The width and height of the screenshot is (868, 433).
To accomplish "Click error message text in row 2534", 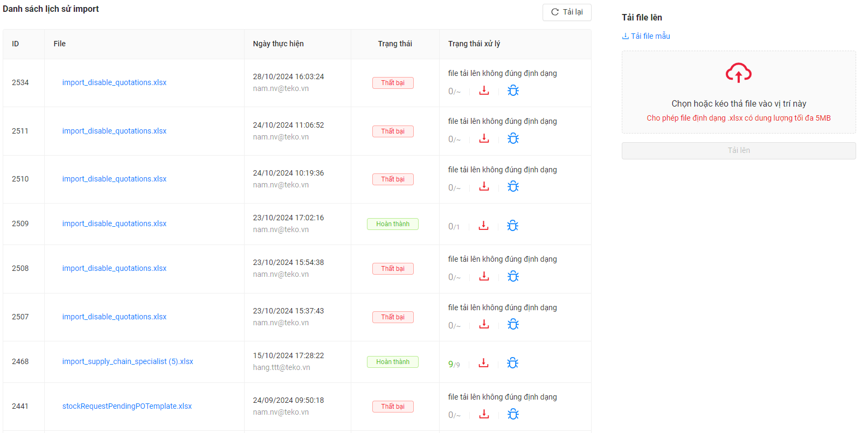I will (503, 73).
